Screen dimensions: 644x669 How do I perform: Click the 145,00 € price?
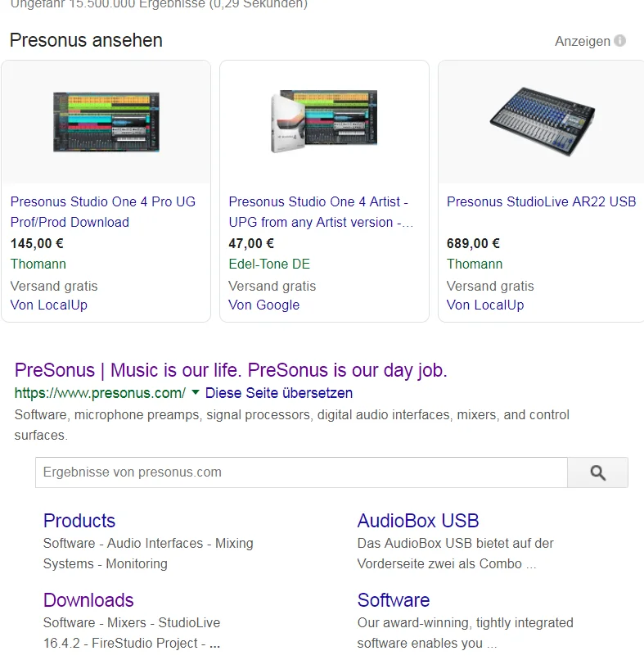pos(37,243)
